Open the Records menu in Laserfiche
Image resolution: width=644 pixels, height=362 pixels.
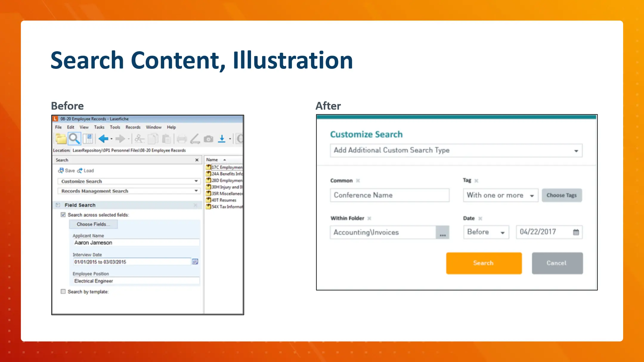point(133,127)
